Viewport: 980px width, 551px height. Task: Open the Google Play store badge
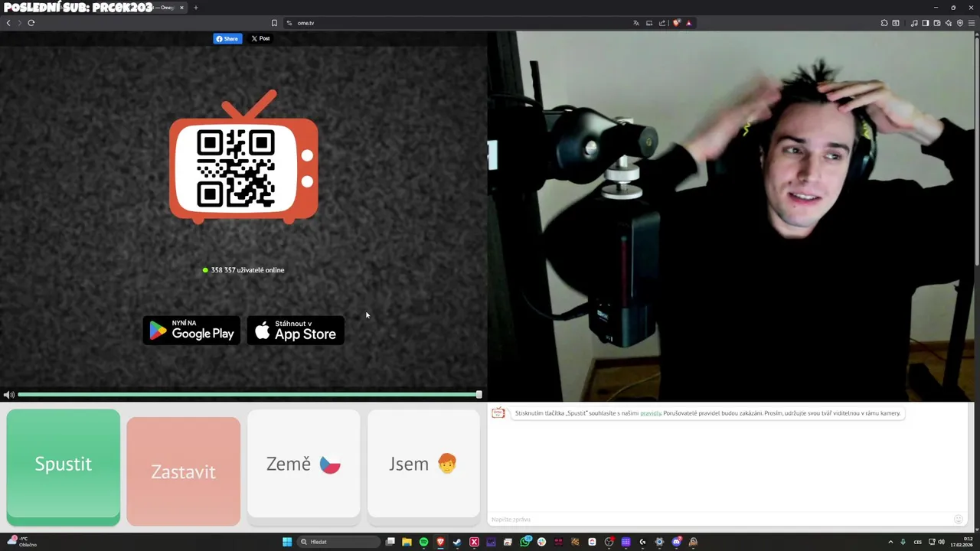point(191,330)
